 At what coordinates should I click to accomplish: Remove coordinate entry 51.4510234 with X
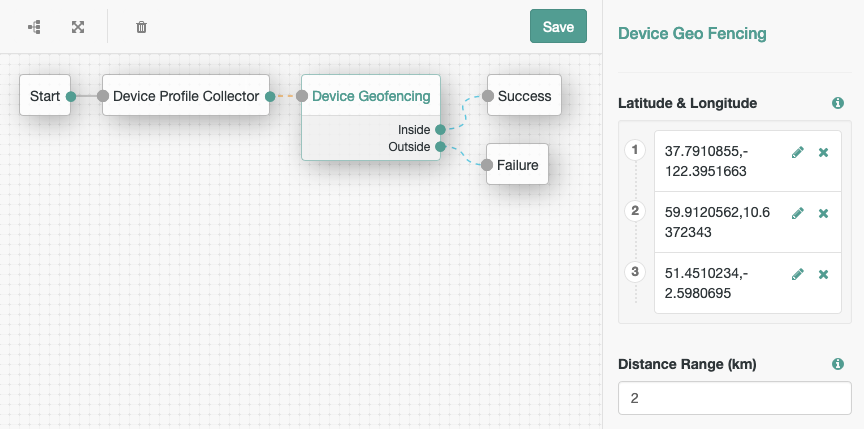[x=823, y=274]
